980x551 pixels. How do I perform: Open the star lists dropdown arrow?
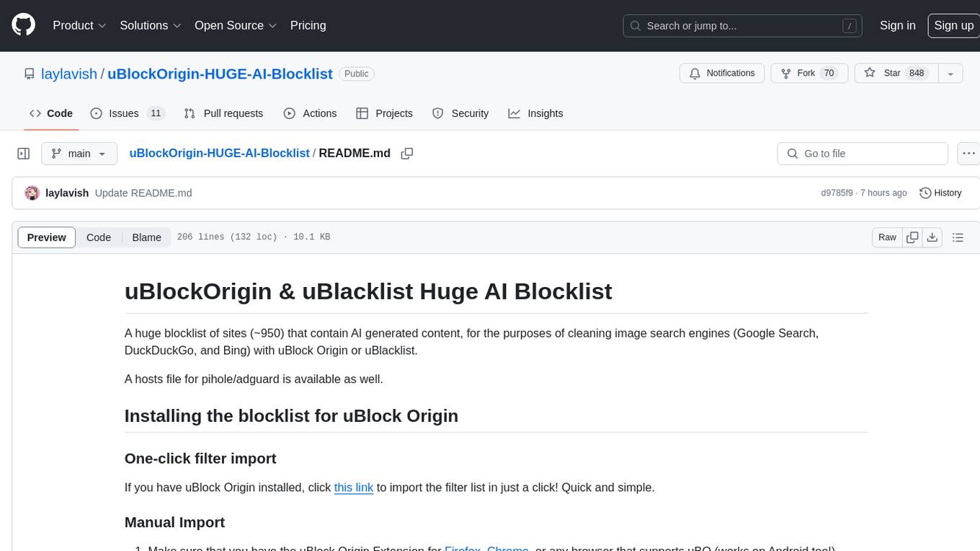[x=950, y=74]
